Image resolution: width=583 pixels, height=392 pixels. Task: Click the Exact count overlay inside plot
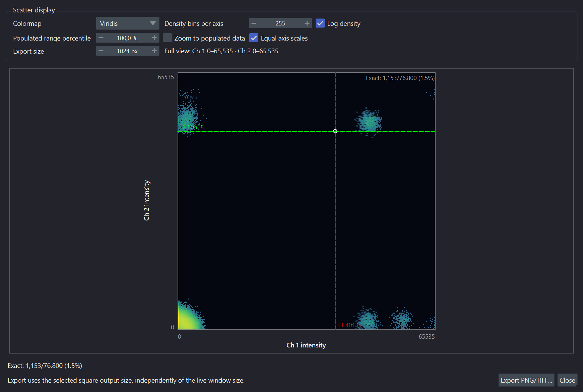400,78
